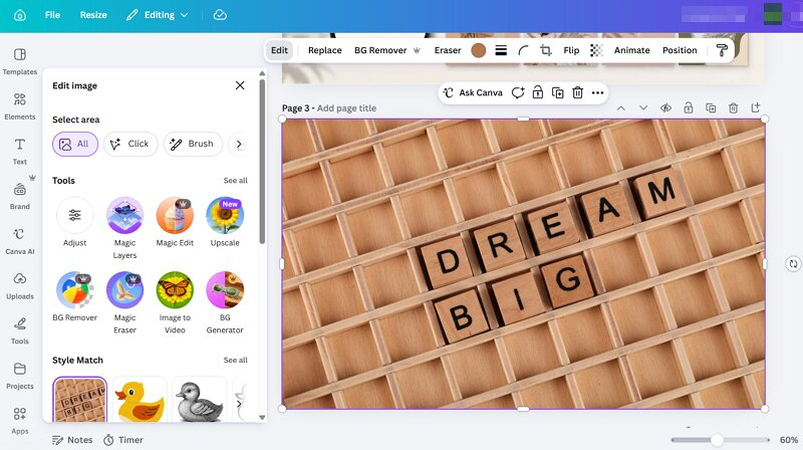Show more Select area options arrow
Viewport: 803px width, 450px height.
pyautogui.click(x=239, y=144)
